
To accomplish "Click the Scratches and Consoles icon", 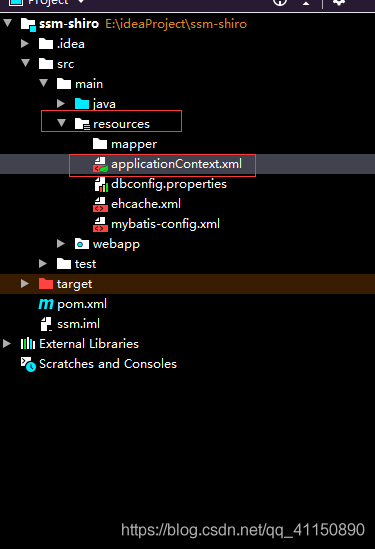I will pyautogui.click(x=28, y=364).
